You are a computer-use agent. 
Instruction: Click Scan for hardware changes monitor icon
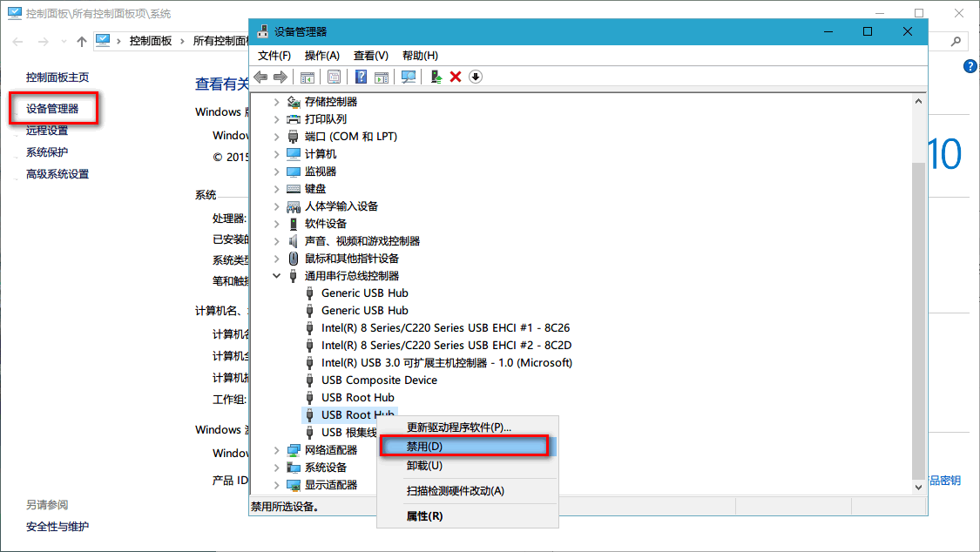[409, 77]
